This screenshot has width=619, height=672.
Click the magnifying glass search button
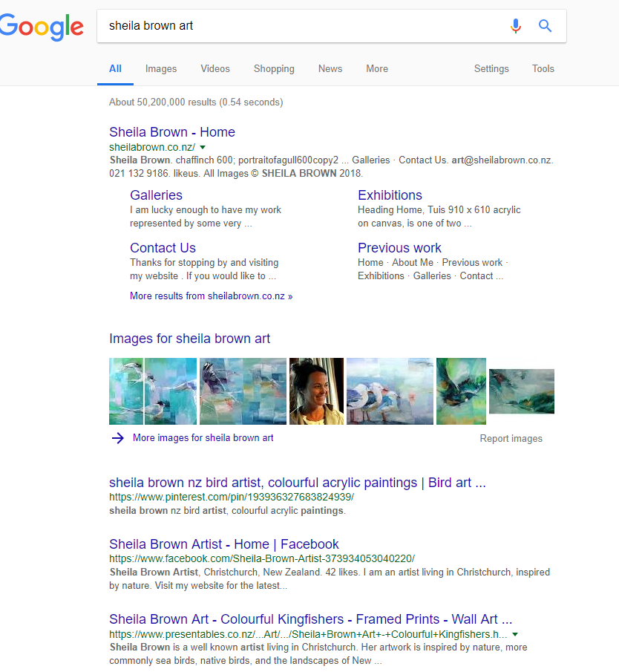(x=545, y=26)
